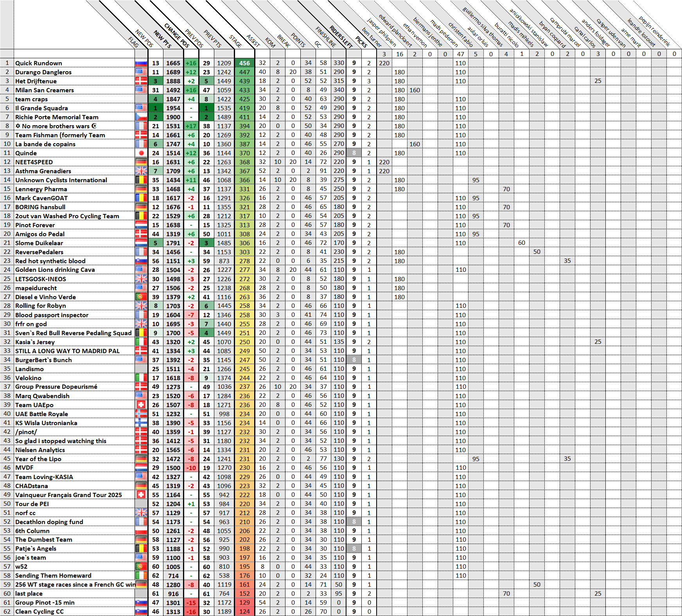Click the French flag for No more brothers wars
This screenshot has height=616, width=682.
[x=141, y=126]
